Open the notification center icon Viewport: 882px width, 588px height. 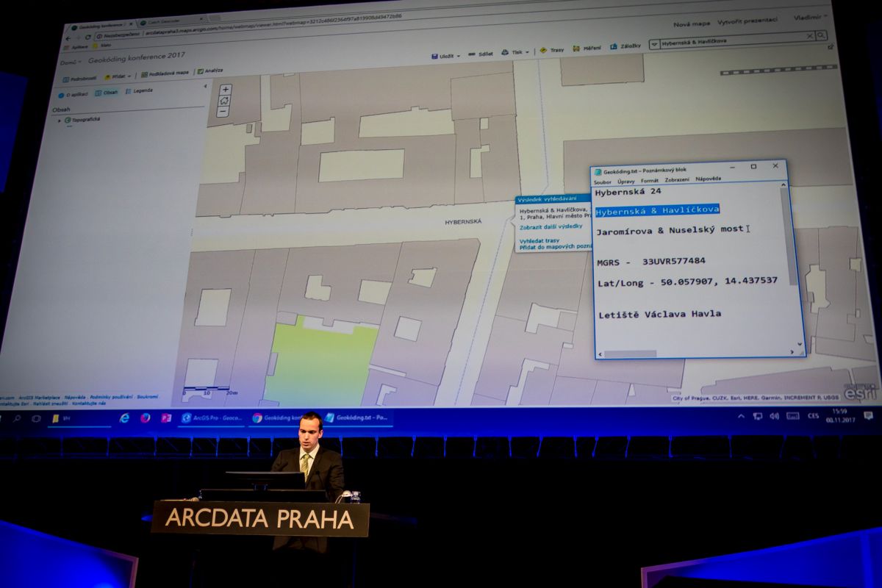pos(868,415)
